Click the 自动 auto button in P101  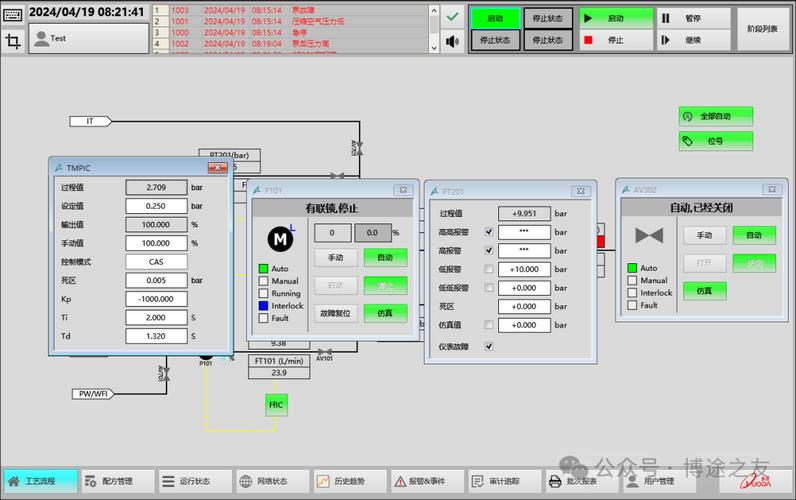coord(385,257)
